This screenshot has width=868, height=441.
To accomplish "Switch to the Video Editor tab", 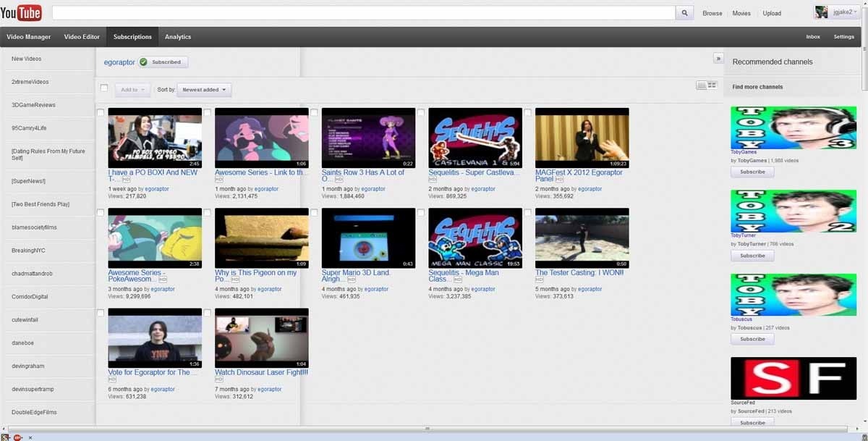I will pos(82,37).
